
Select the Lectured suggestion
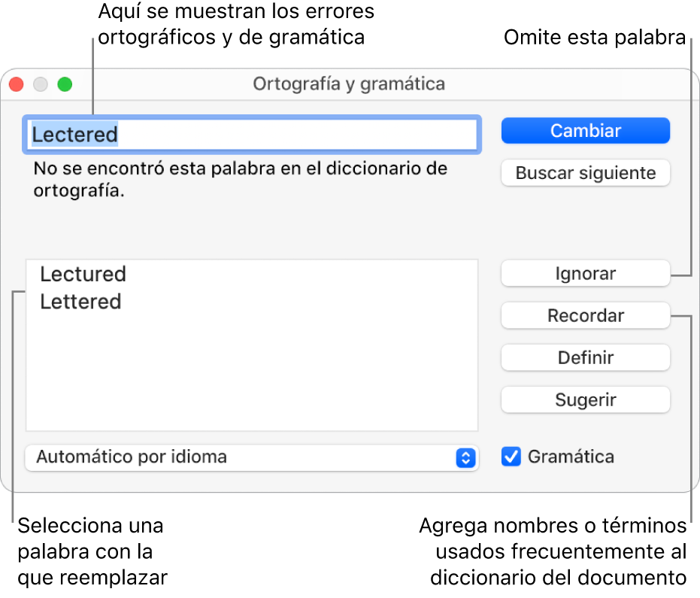tap(83, 275)
